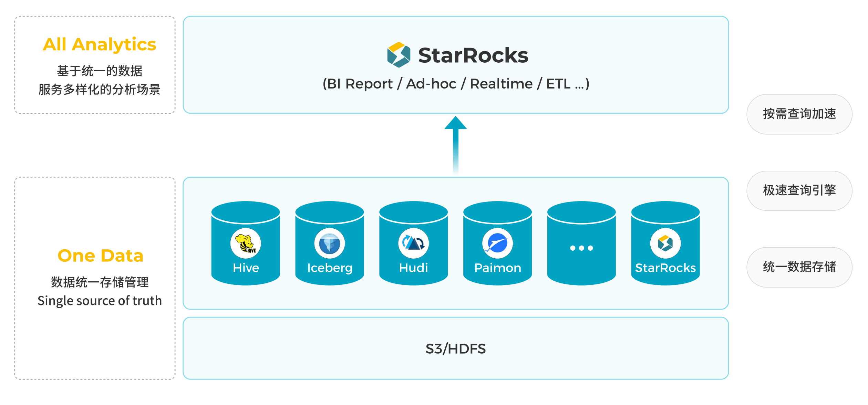
Task: Click the One Data heading
Action: pyautogui.click(x=100, y=256)
